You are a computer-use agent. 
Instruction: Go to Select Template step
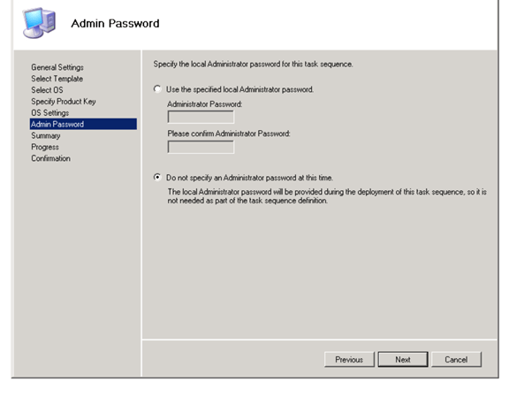click(57, 79)
